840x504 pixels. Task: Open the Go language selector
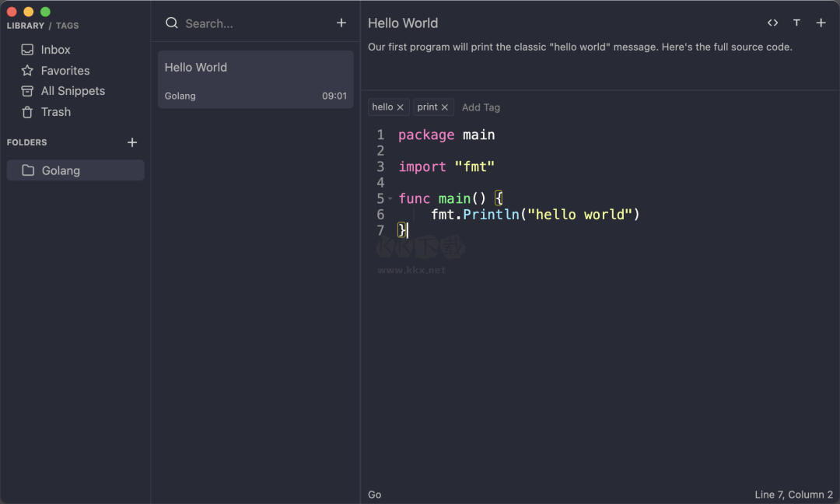pos(374,494)
